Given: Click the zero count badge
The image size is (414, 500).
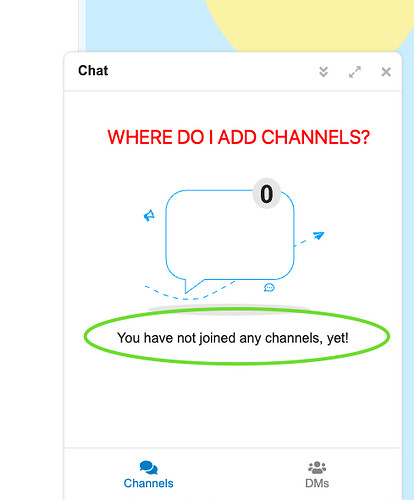Looking at the screenshot, I should [266, 194].
